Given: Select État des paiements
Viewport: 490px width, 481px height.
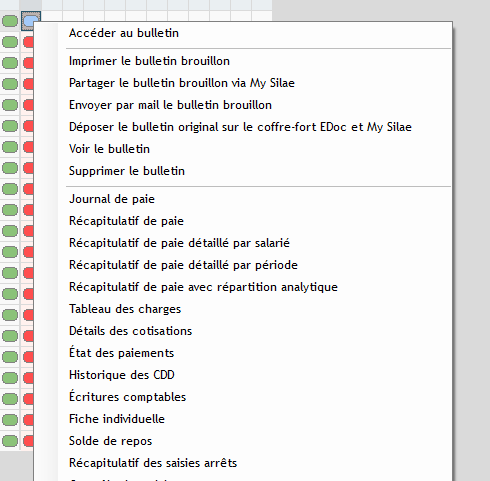Looking at the screenshot, I should [121, 353].
